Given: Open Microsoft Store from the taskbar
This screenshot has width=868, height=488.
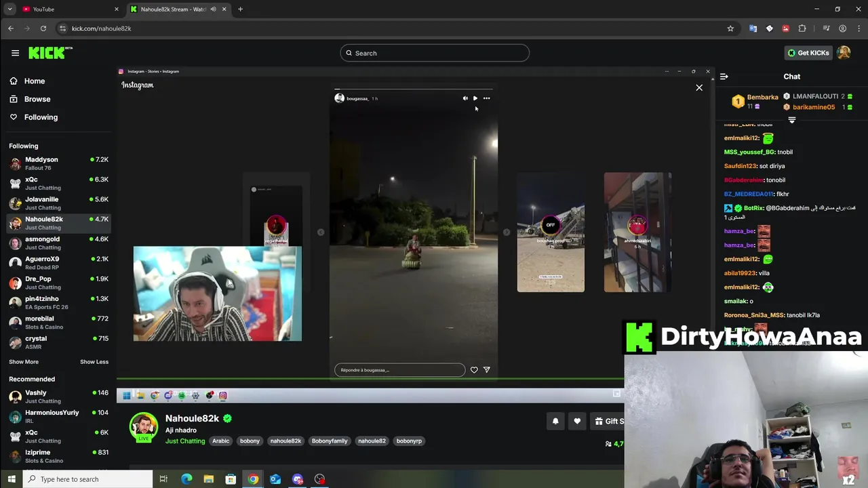Looking at the screenshot, I should [231, 479].
